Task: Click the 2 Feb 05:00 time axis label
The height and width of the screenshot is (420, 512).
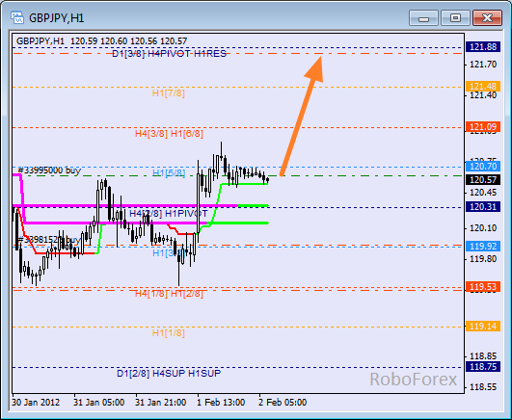Action: tap(283, 403)
